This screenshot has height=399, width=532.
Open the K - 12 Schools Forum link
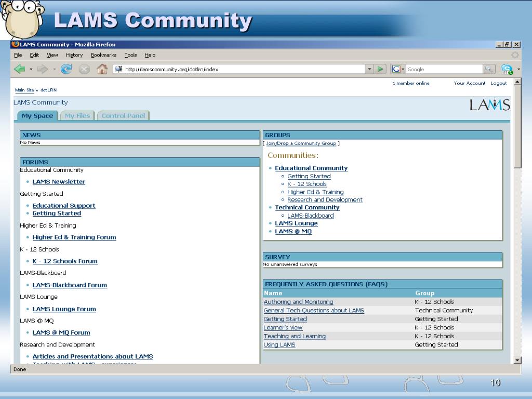pos(65,261)
